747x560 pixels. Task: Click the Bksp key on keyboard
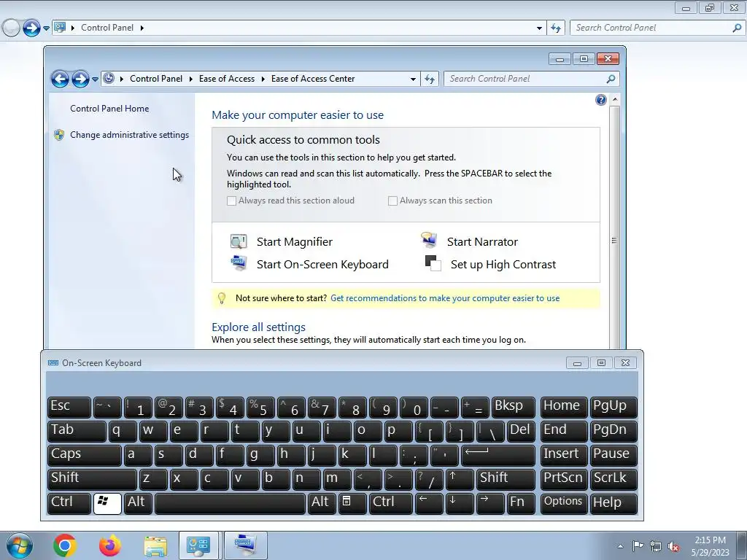[x=514, y=407]
